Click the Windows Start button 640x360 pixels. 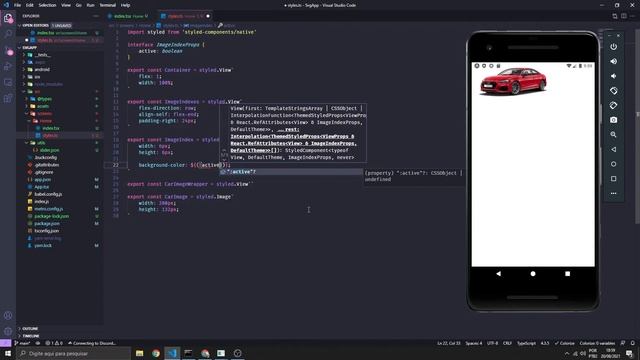(8, 353)
